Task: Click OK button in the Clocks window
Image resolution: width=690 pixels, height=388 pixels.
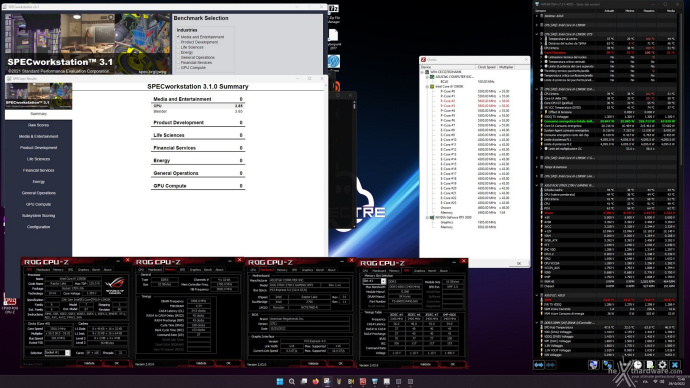Action: point(518,263)
